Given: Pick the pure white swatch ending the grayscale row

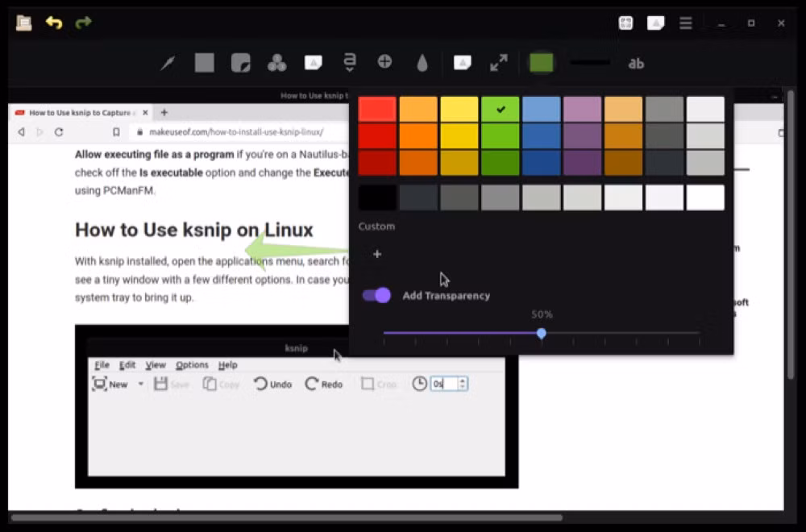Looking at the screenshot, I should (705, 197).
